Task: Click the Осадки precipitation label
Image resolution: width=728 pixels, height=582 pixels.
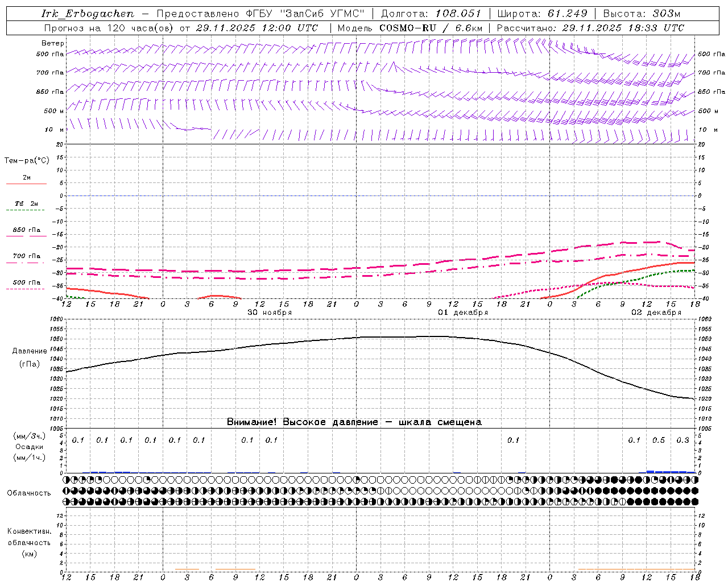Action: [29, 447]
